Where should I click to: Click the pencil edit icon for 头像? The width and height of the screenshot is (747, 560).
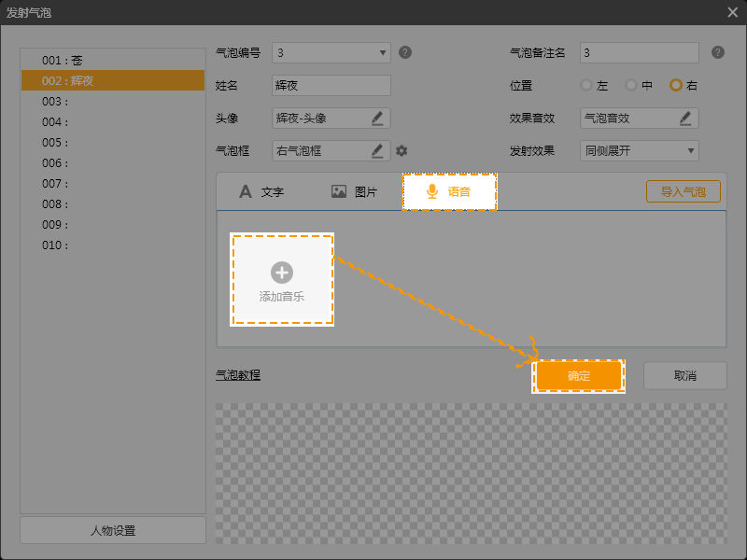tap(377, 118)
